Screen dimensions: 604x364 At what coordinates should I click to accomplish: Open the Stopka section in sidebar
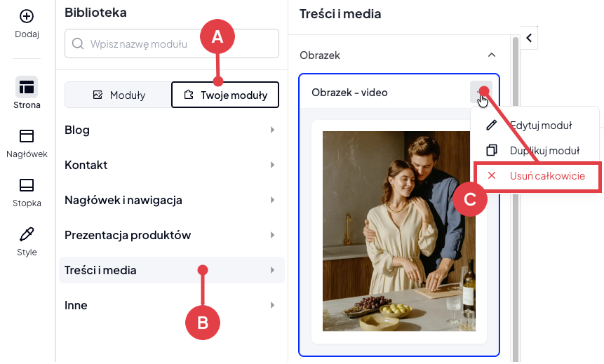pyautogui.click(x=27, y=192)
